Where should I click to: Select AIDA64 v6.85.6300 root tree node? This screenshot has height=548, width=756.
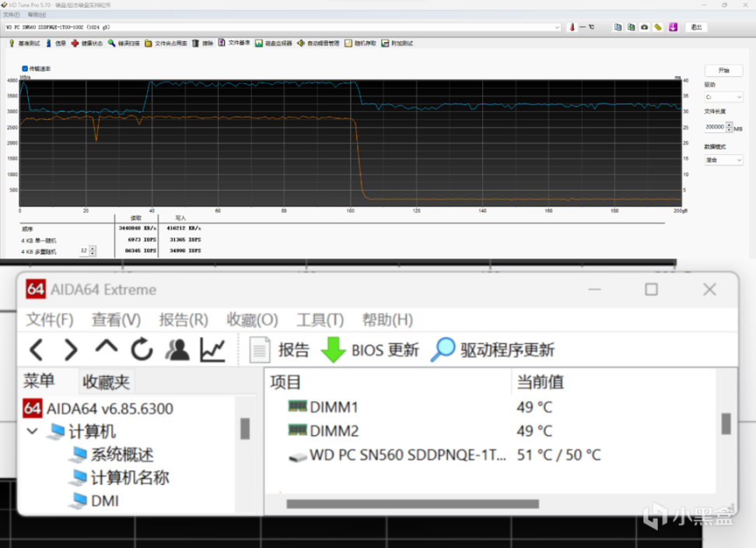coord(98,409)
